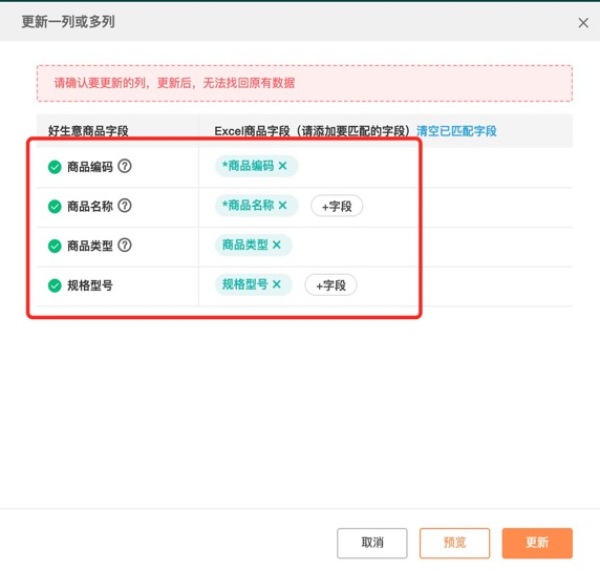Click 清空已匹配字段 link

point(457,131)
